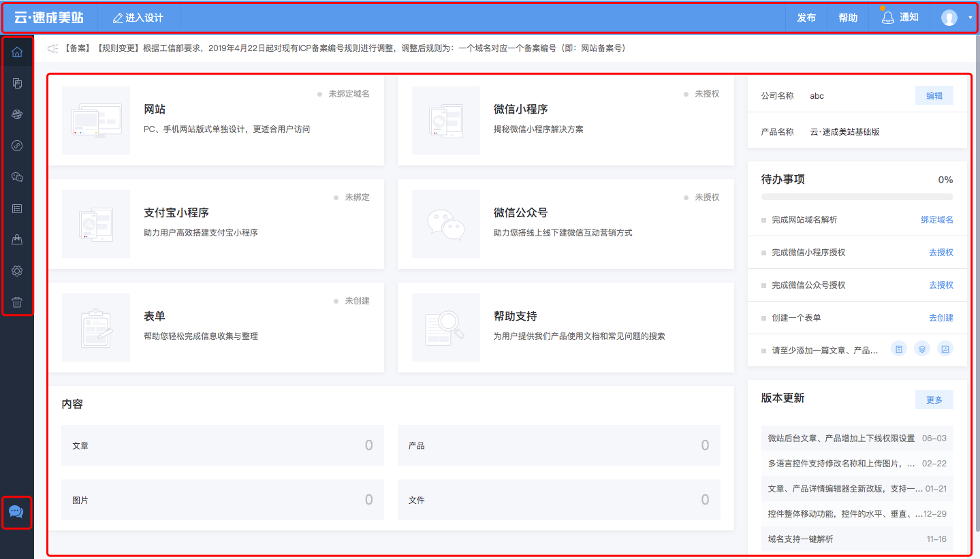Open the blue customer chat bubble icon
980x559 pixels.
click(x=16, y=512)
